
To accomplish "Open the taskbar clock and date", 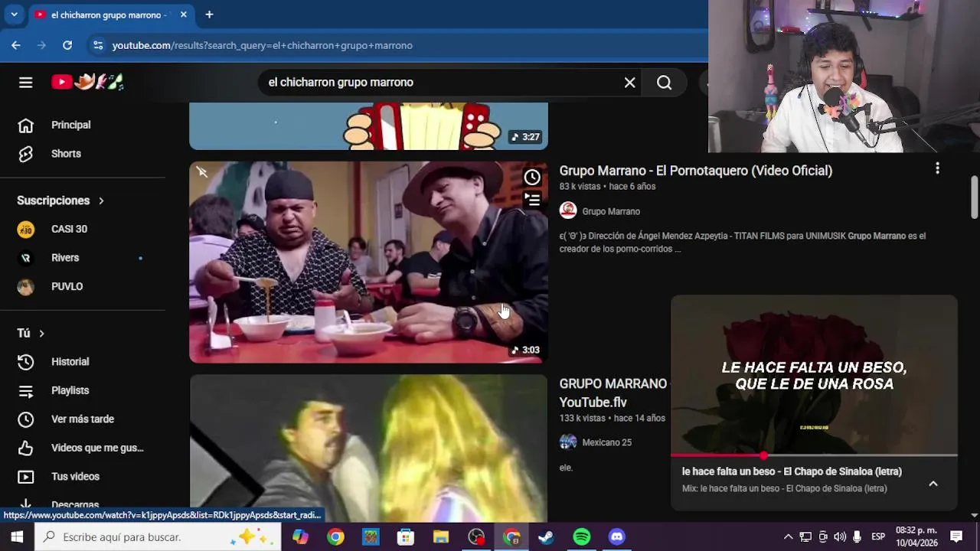I will 916,536.
